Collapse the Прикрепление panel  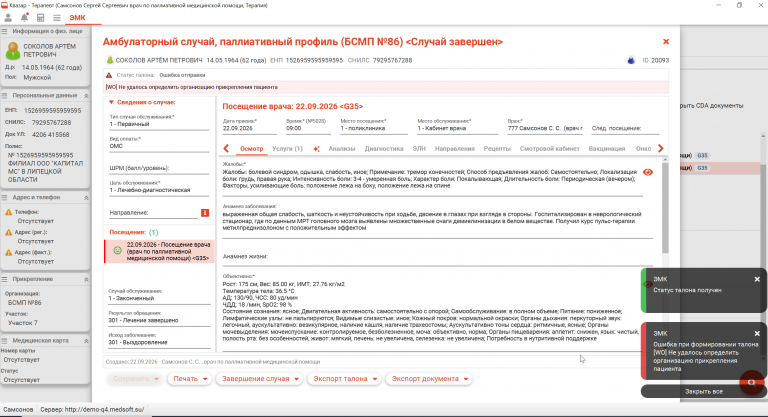86,279
